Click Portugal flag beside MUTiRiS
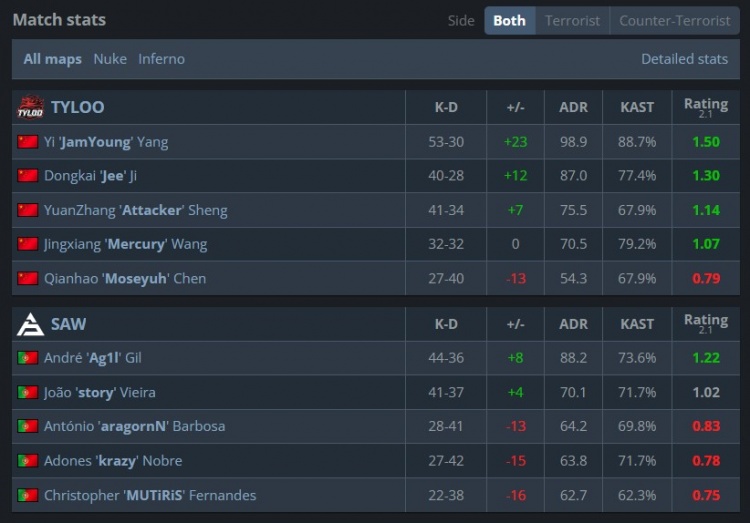Viewport: 750px width, 523px height. coord(27,495)
